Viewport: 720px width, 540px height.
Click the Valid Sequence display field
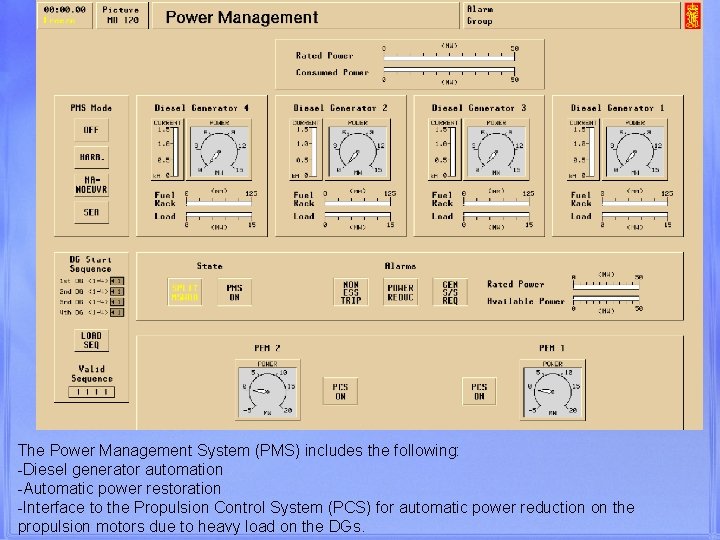coord(91,392)
